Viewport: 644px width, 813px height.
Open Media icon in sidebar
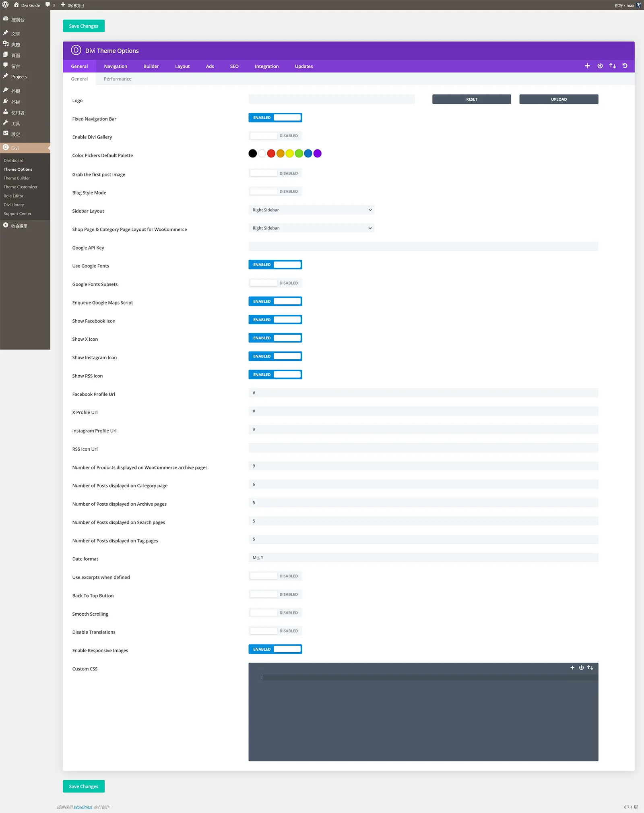tap(6, 44)
